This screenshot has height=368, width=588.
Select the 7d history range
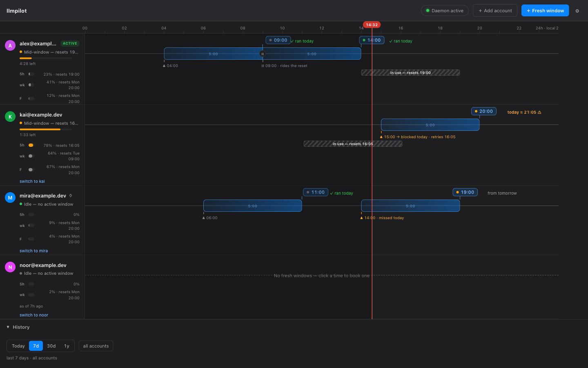36,346
